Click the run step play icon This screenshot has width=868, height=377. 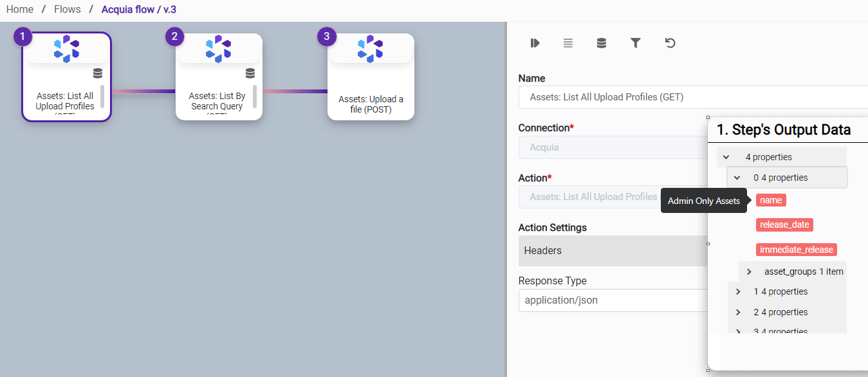click(535, 43)
